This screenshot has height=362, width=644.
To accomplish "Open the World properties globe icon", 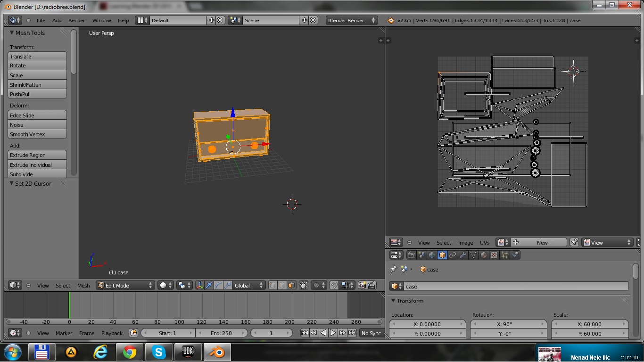I will point(432,255).
